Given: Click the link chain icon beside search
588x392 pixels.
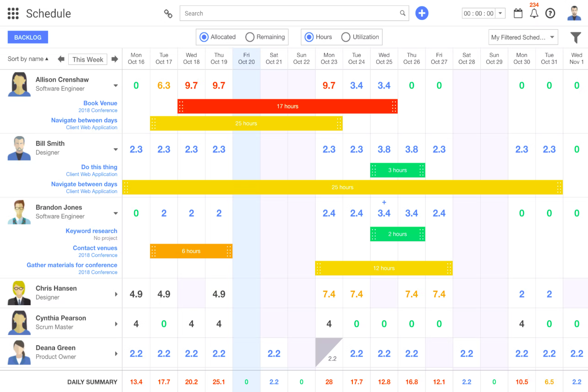Looking at the screenshot, I should click(168, 14).
